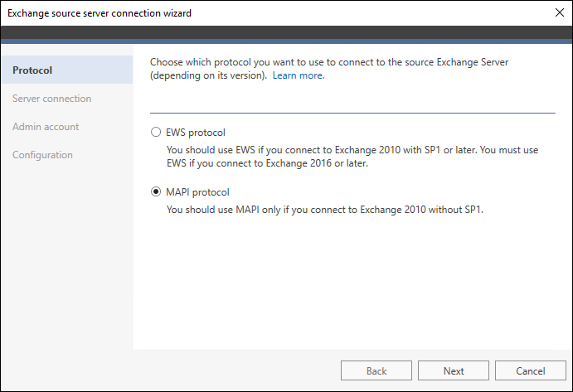Select the EWS protocol radio button
Image resolution: width=573 pixels, height=392 pixels.
[x=156, y=132]
